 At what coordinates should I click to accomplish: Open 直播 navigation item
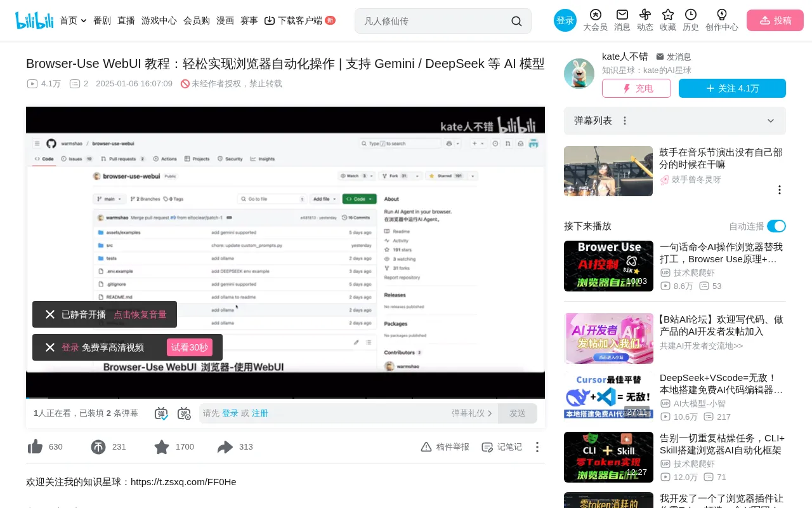pos(126,20)
